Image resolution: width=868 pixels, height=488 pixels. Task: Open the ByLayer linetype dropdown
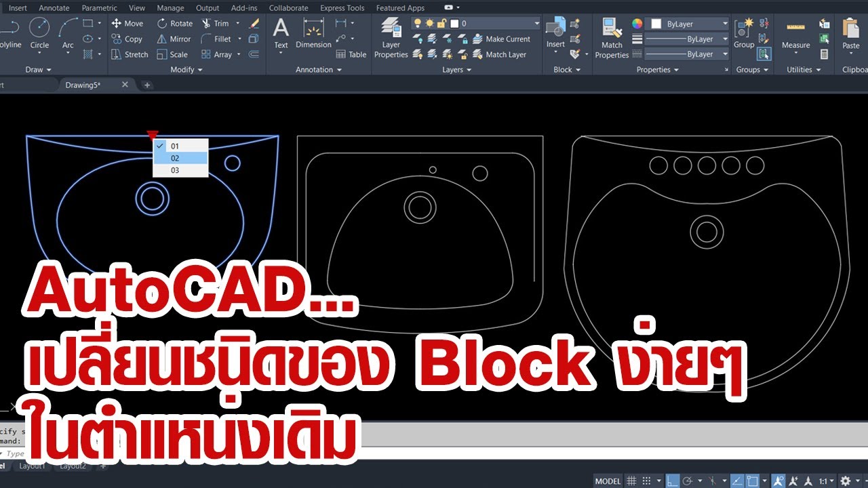pos(688,54)
